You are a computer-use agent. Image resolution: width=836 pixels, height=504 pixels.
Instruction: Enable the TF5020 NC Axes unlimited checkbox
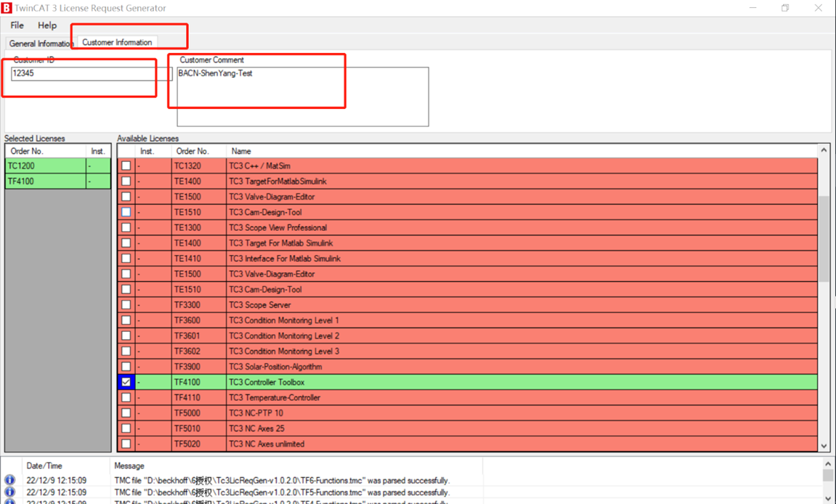pyautogui.click(x=126, y=444)
